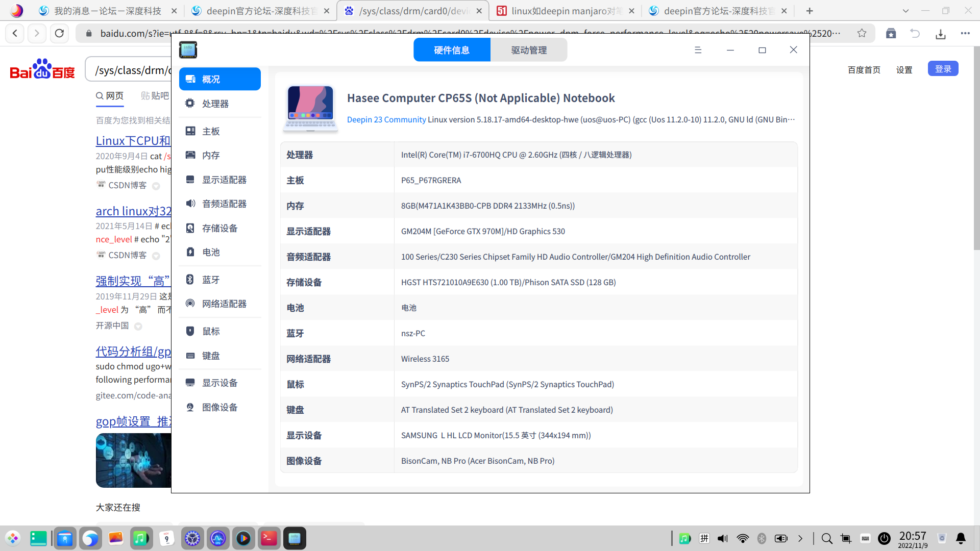Select 主板 motherboard in sidebar
The width and height of the screenshot is (980, 551).
pos(210,131)
